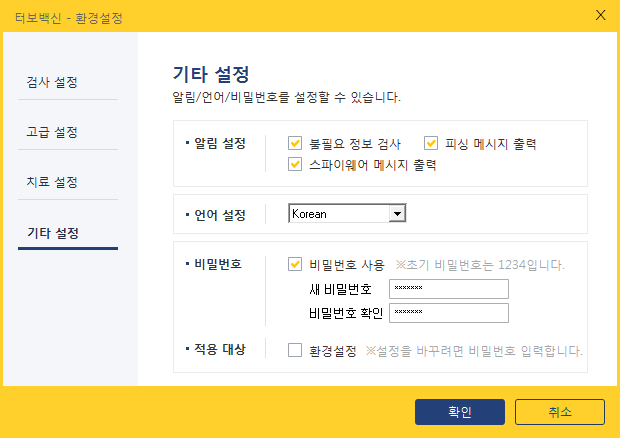
Task: Toggle the 스파이웨어 메시지 출력 checkbox
Action: click(295, 164)
